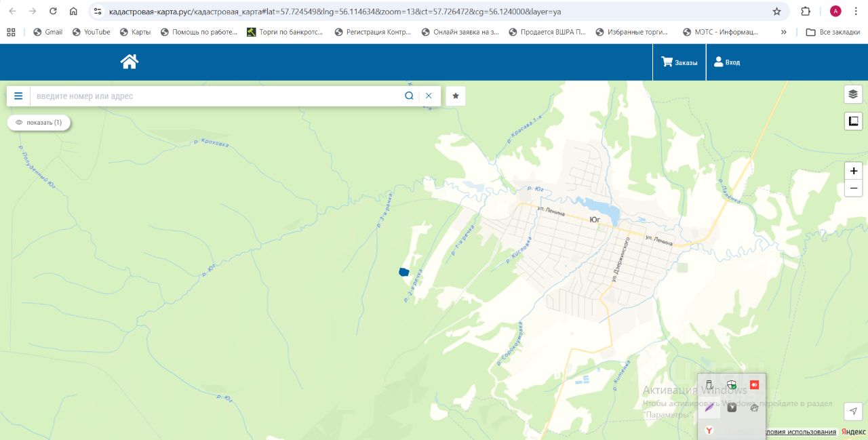Bookmark this page using the address bar star
This screenshot has height=440, width=868.
click(776, 12)
